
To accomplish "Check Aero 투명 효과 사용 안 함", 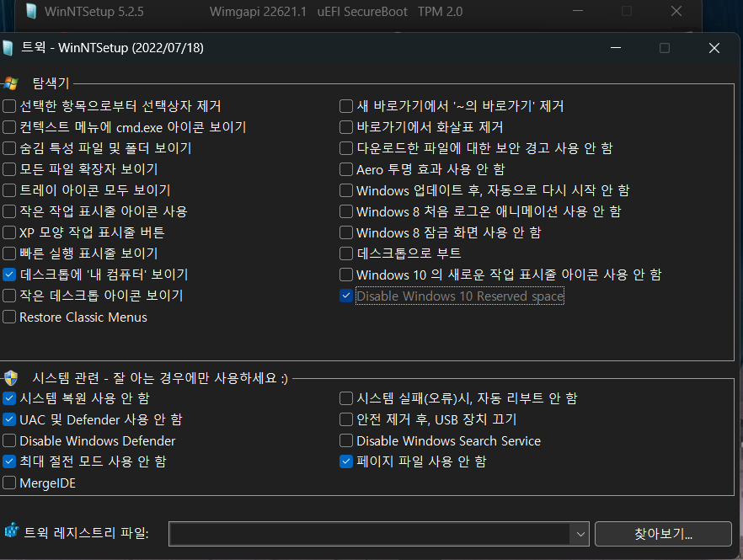I will pyautogui.click(x=346, y=169).
